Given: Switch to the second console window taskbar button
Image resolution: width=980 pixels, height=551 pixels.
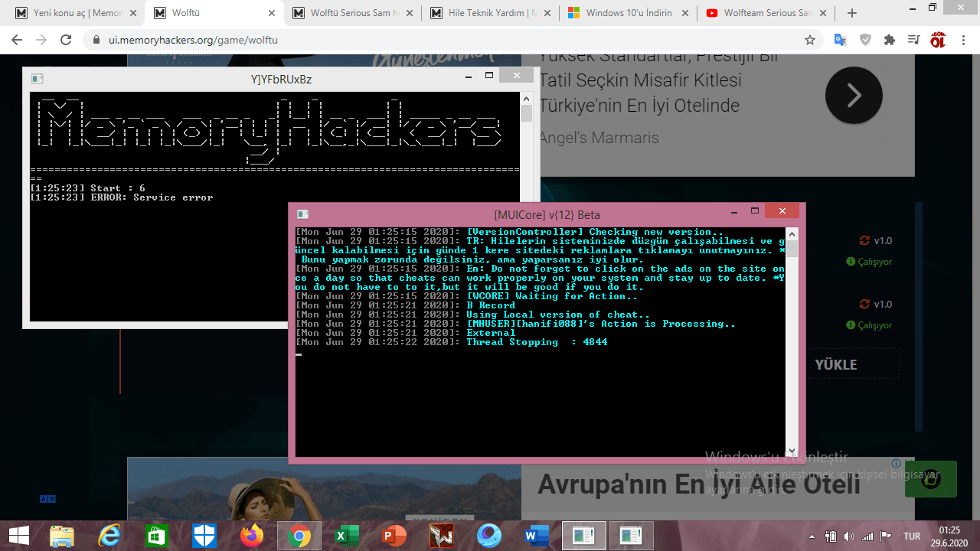Looking at the screenshot, I should pyautogui.click(x=631, y=536).
